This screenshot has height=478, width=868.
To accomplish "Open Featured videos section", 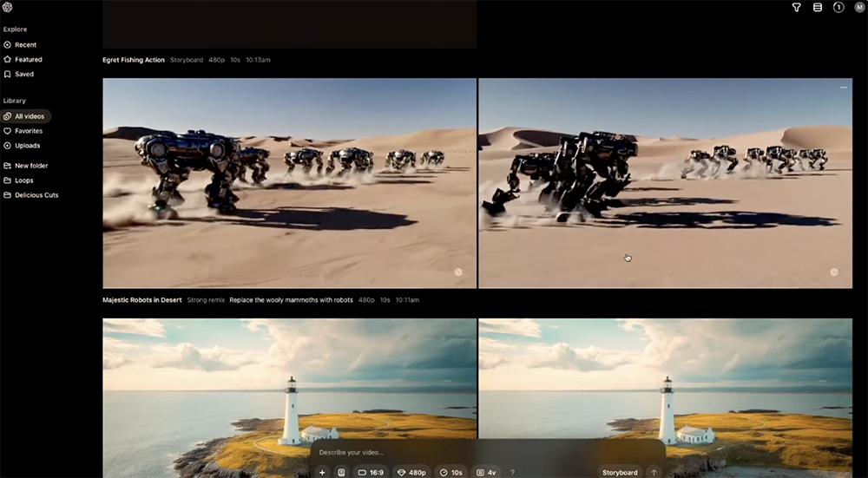I will click(28, 60).
